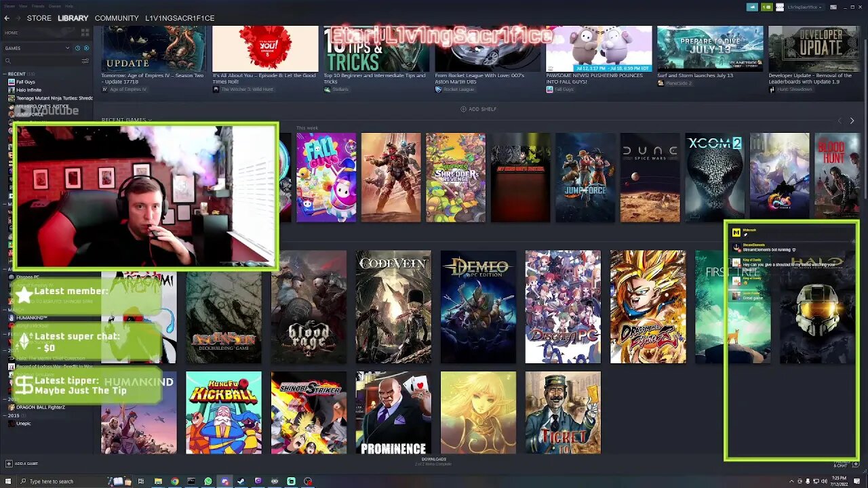Open the green notifications mail icon
This screenshot has width=868, height=488.
pyautogui.click(x=766, y=7)
